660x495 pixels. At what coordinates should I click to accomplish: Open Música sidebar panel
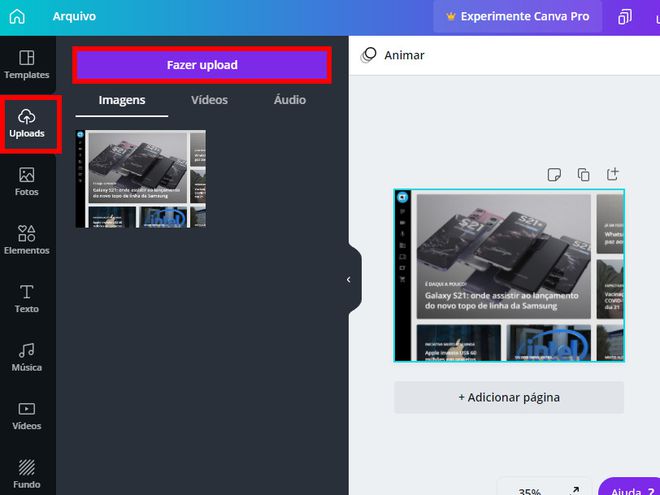pos(27,357)
